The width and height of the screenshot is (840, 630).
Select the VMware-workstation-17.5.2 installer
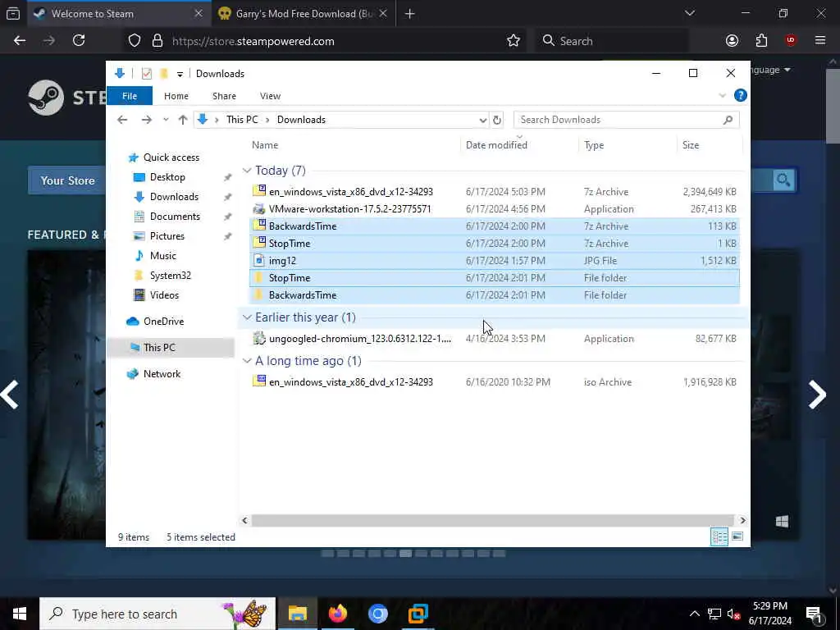(495, 209)
